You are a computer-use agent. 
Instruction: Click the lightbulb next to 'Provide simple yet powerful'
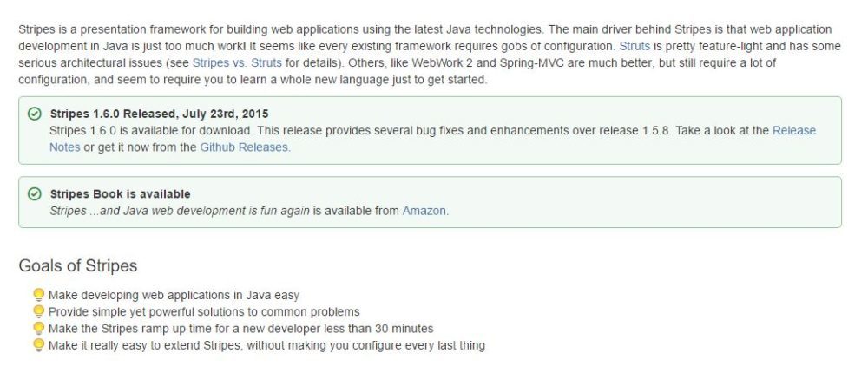(x=38, y=311)
